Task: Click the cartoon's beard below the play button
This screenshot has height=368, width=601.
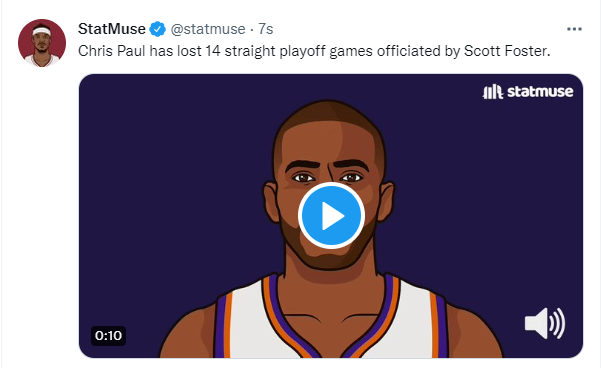Action: [x=330, y=257]
